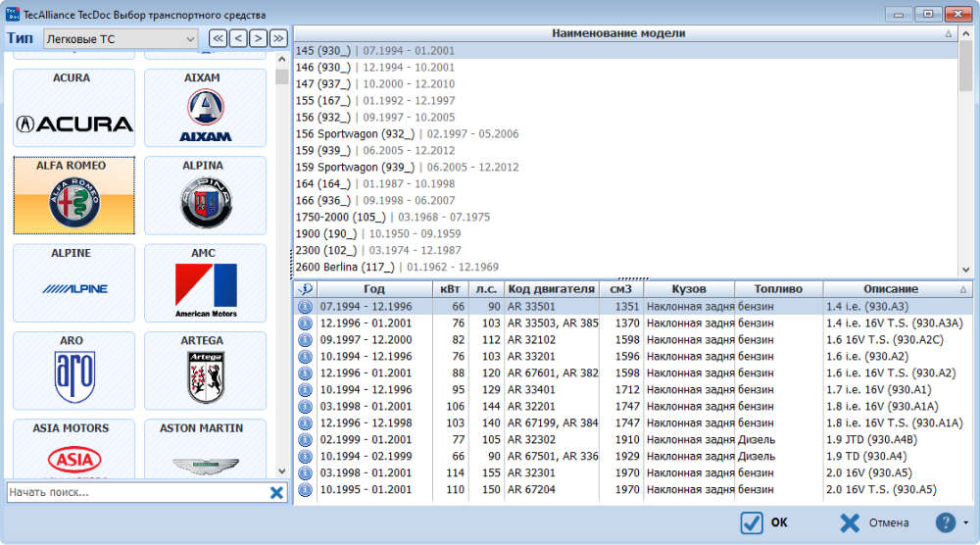The width and height of the screenshot is (980, 545).
Task: Go to next brand page
Action: (x=258, y=39)
